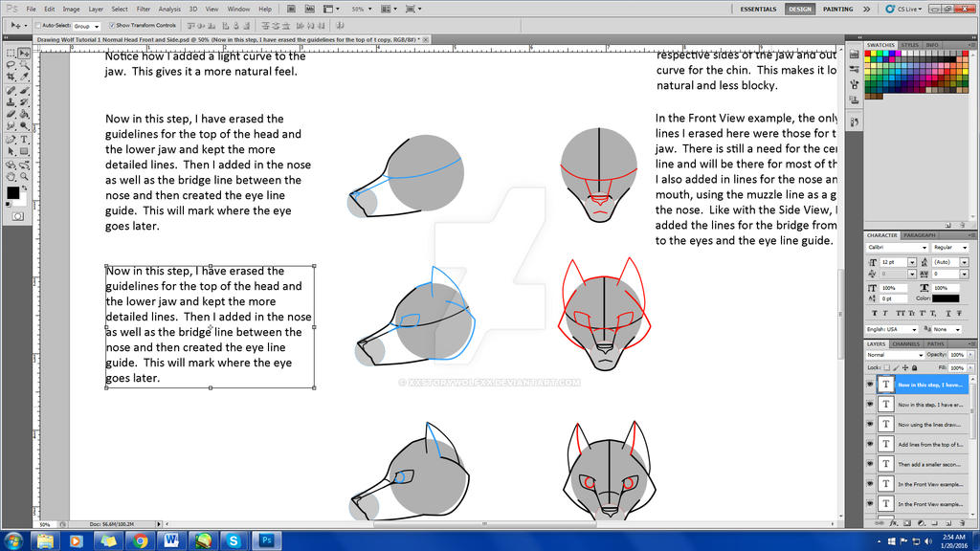Toggle lock transparent pixels
This screenshot has height=551, width=980.
[887, 368]
